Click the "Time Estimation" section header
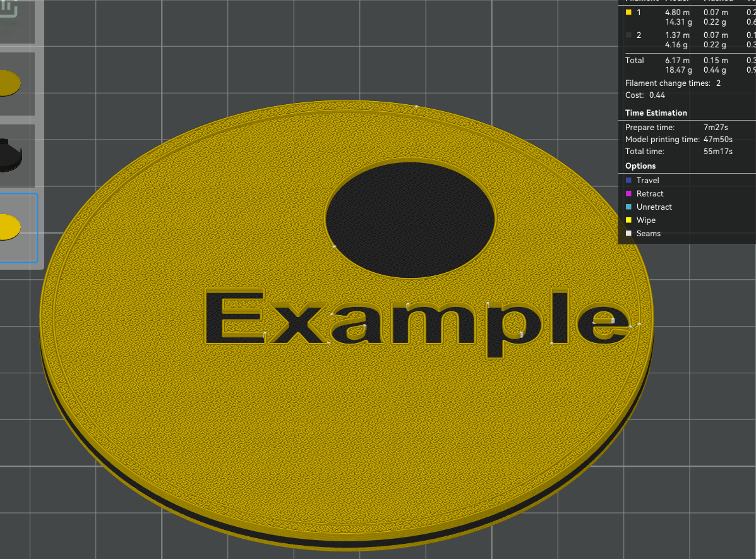756x559 pixels. (x=656, y=113)
